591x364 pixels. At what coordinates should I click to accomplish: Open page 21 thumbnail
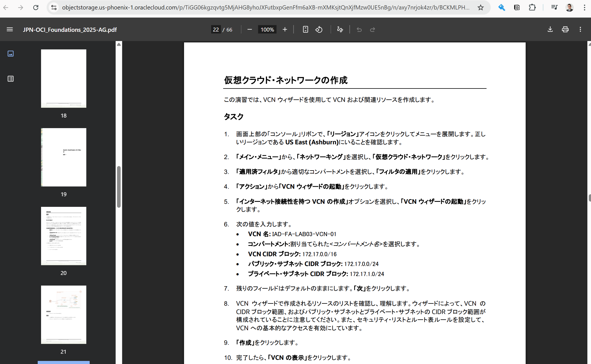(x=64, y=315)
